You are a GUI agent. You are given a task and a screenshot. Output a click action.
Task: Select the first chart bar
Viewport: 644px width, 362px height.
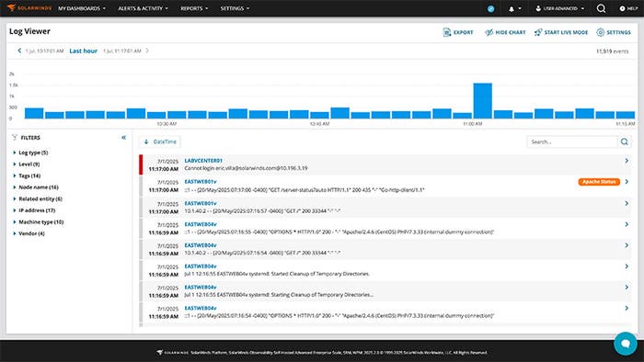(34, 113)
